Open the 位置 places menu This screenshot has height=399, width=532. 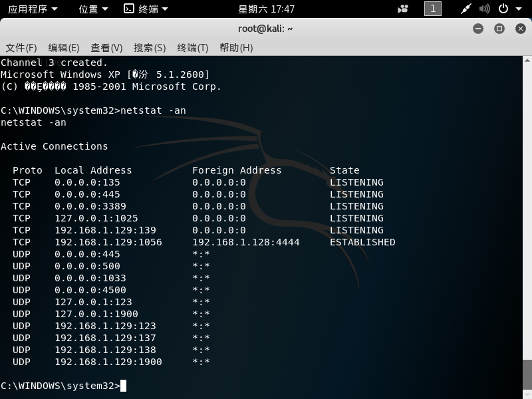[93, 9]
